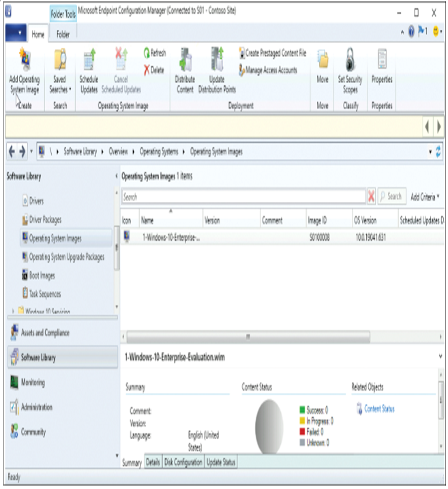Click Version column header
Viewport: 448px width, 489px height.
tap(231, 220)
